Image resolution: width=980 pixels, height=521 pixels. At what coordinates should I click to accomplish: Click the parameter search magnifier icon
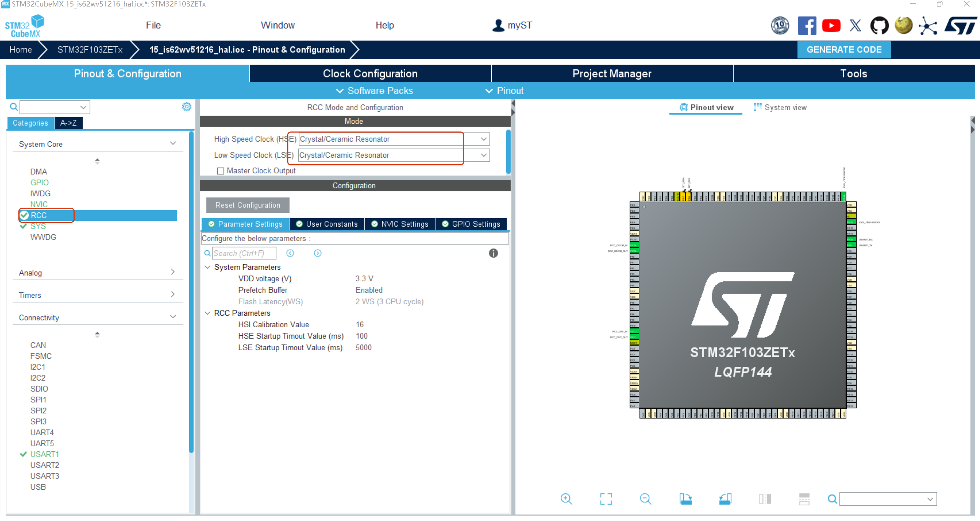(207, 253)
